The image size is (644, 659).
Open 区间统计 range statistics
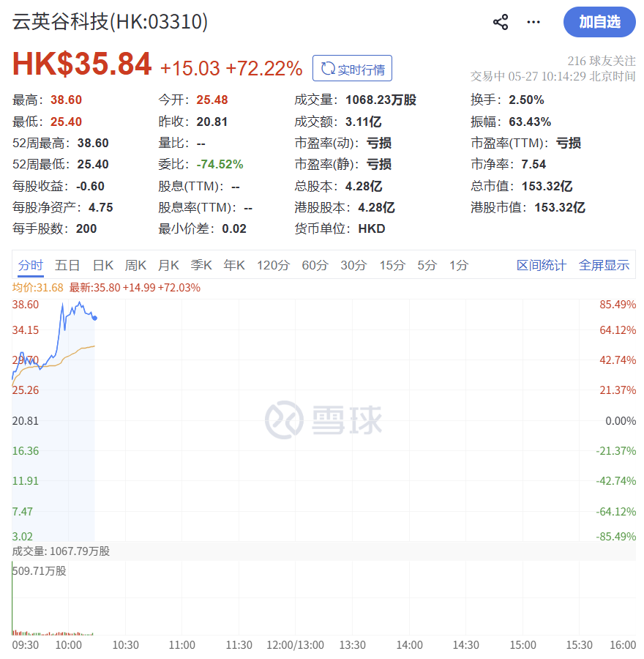tap(542, 265)
